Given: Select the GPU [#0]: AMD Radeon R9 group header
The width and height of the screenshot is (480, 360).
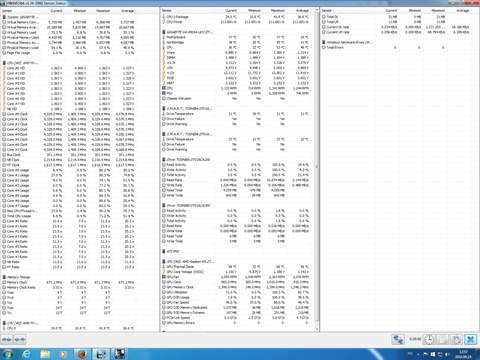Looking at the screenshot, I should 190,262.
